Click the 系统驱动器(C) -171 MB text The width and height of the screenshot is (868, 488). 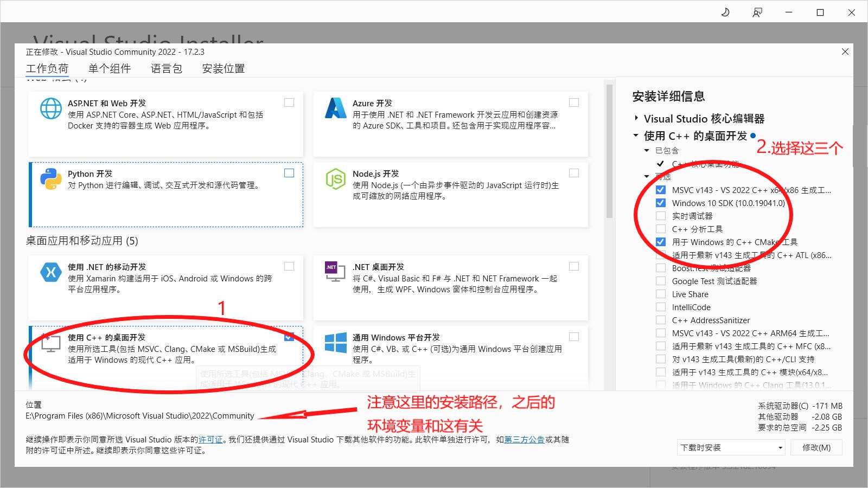click(800, 406)
